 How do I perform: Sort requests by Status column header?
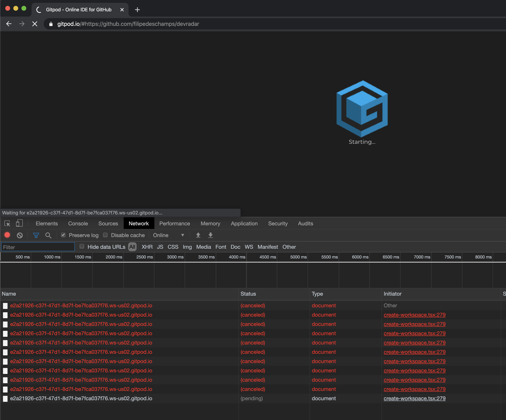click(248, 294)
